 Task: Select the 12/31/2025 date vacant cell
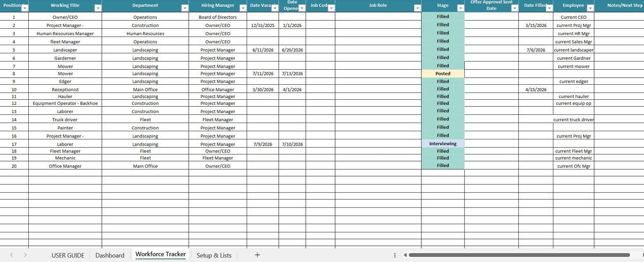pyautogui.click(x=263, y=25)
